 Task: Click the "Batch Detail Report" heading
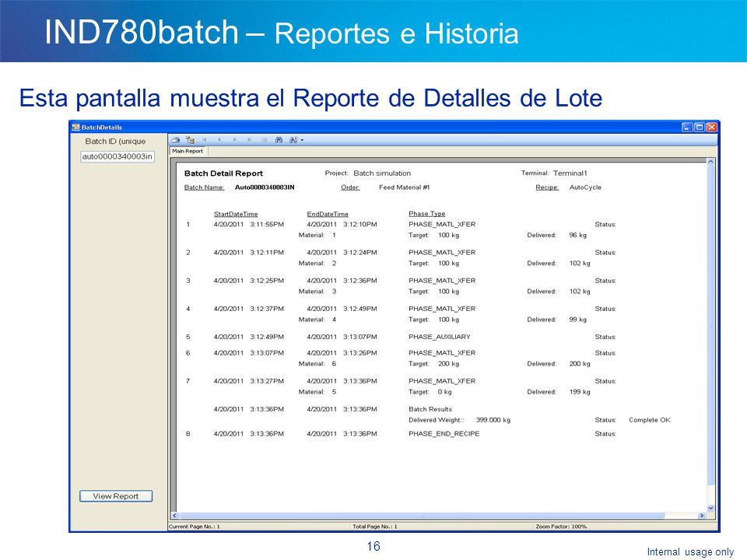tap(223, 173)
